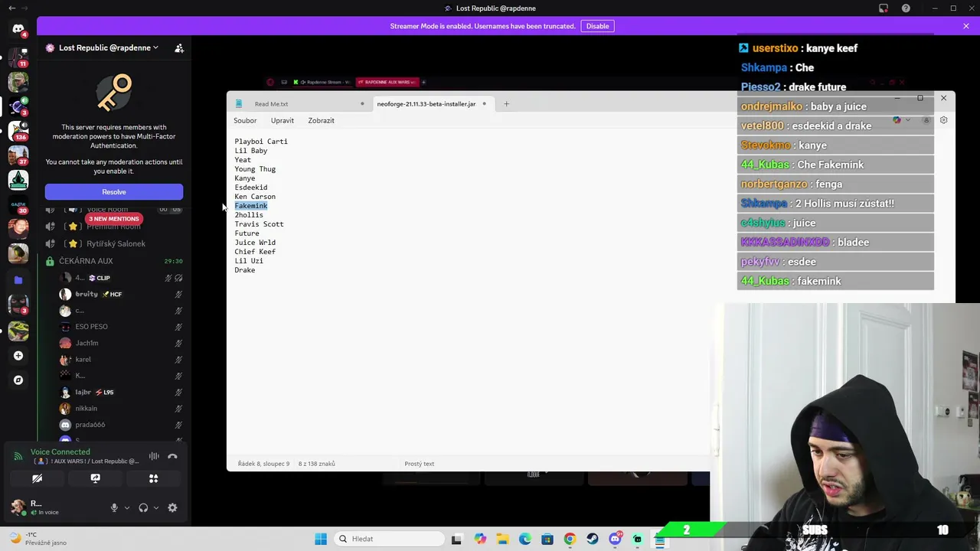Deafen headphones in user panel
The width and height of the screenshot is (980, 551).
coord(143,507)
